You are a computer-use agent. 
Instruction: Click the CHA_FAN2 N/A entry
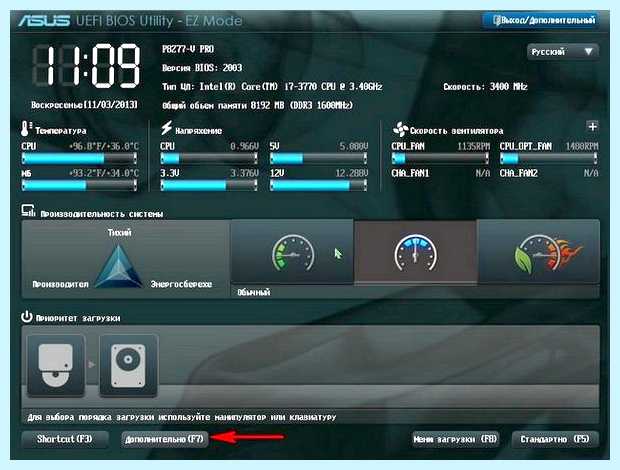click(549, 173)
